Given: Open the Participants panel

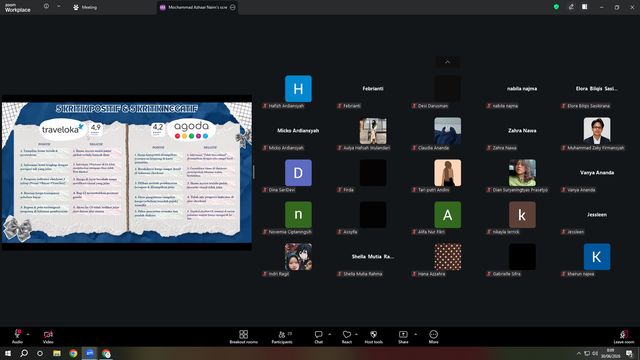Looking at the screenshot, I should 282,337.
